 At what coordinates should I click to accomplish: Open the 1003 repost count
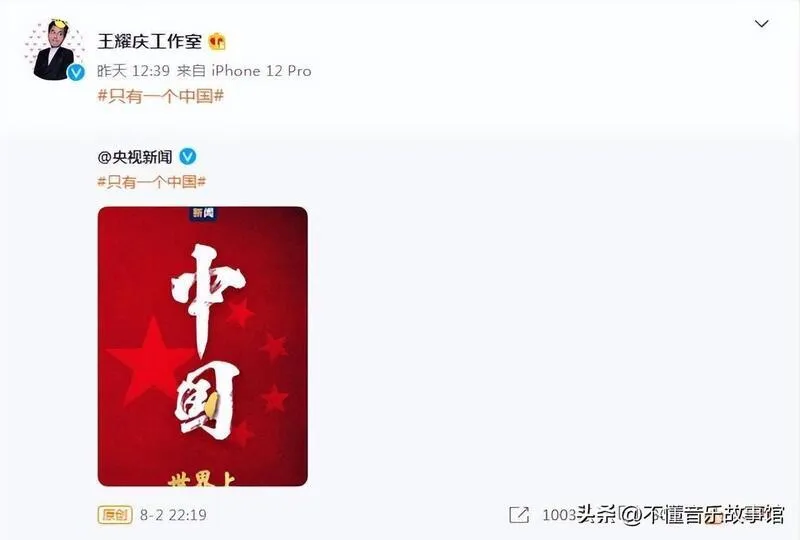[559, 514]
